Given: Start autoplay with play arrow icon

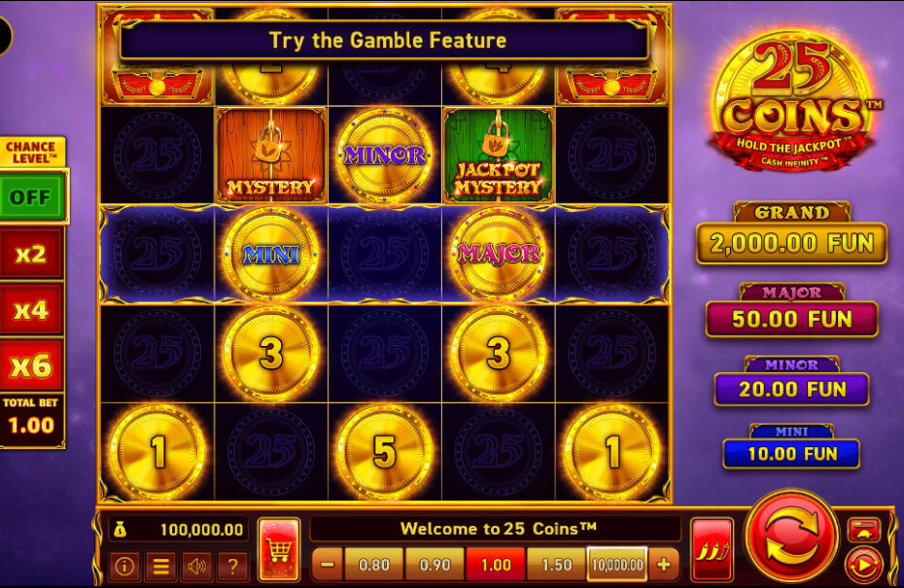Looking at the screenshot, I should tap(863, 566).
